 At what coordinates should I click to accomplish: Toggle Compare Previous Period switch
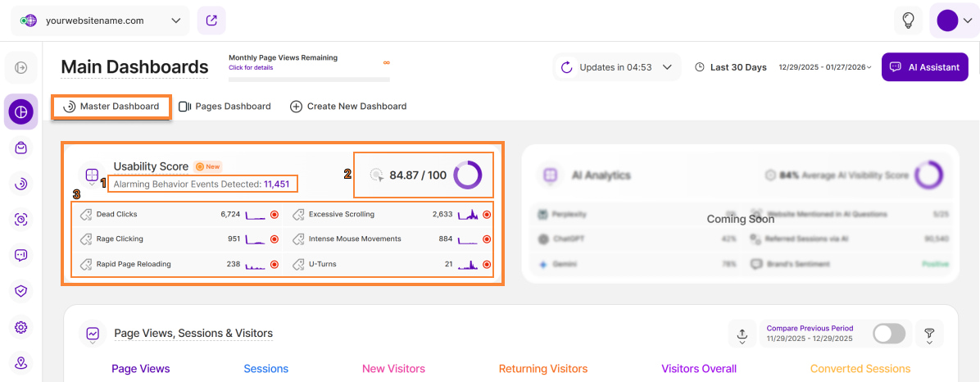pos(889,334)
